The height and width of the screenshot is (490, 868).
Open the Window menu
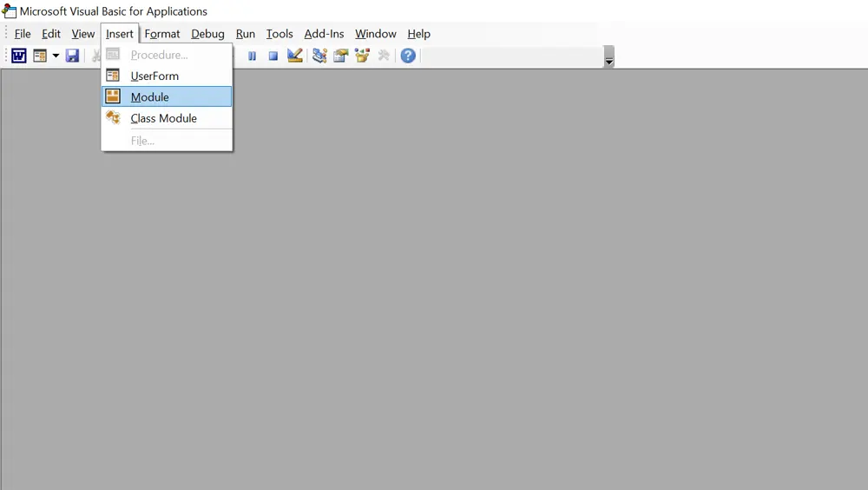(x=375, y=34)
